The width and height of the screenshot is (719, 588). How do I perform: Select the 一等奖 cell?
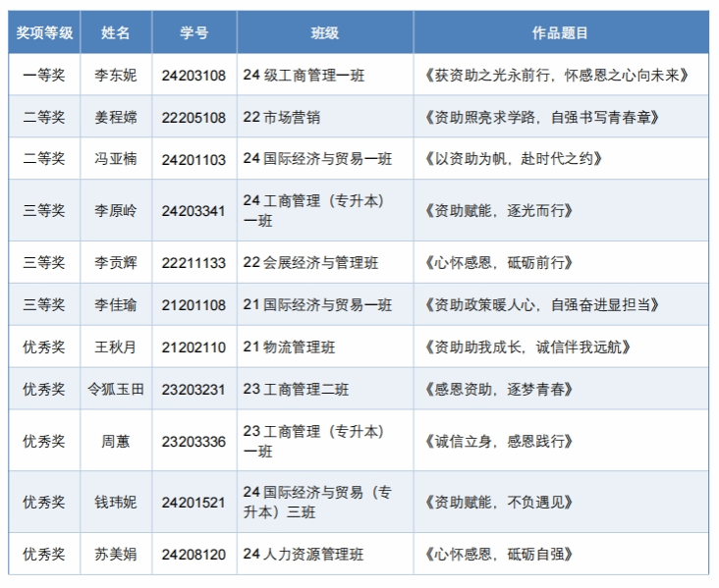point(44,75)
